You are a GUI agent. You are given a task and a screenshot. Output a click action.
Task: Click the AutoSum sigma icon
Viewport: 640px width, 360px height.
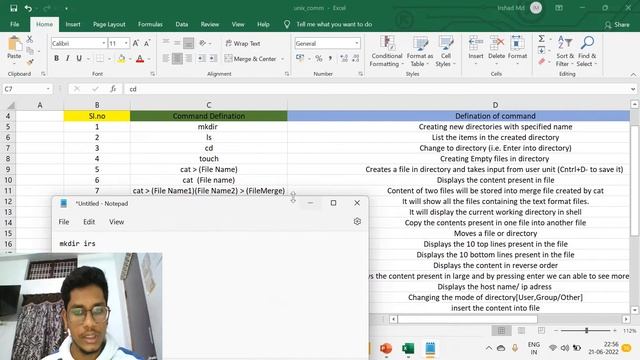[x=542, y=39]
